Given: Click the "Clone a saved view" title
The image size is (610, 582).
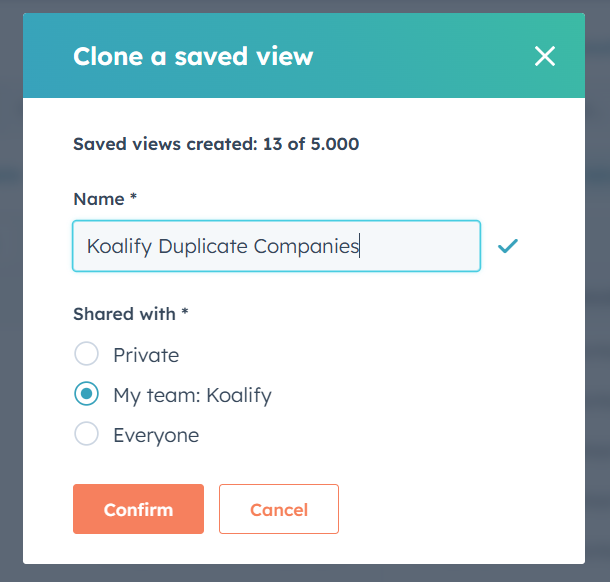Looking at the screenshot, I should tap(193, 56).
